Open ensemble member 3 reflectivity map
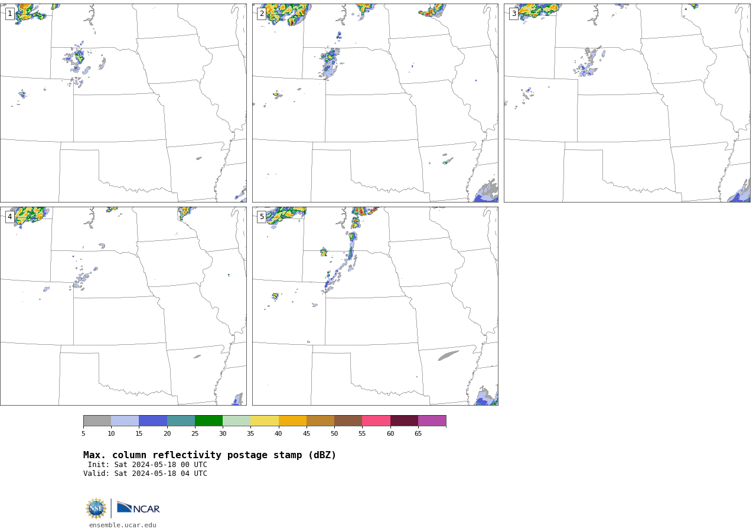This screenshot has height=532, width=756. click(627, 103)
